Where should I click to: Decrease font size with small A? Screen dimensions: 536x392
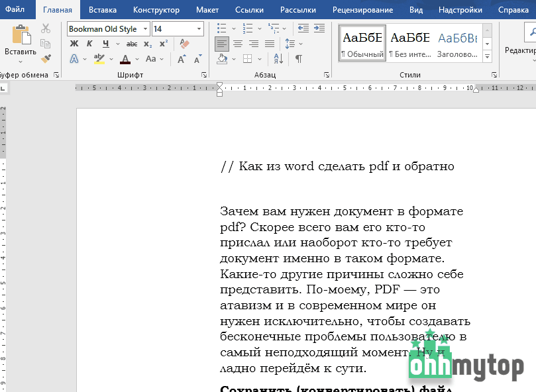[x=197, y=59]
